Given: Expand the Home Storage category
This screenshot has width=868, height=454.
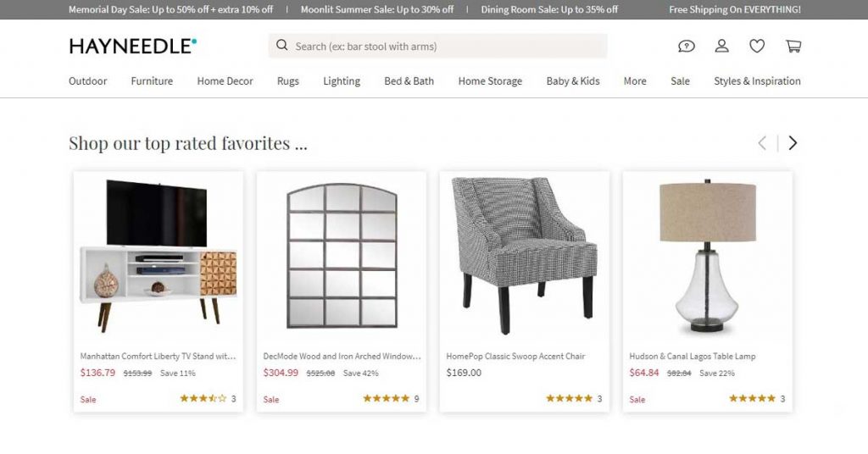Looking at the screenshot, I should (x=490, y=81).
